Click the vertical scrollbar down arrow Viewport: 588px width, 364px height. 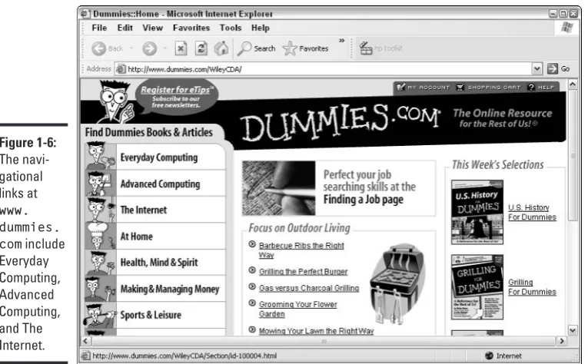click(x=573, y=330)
